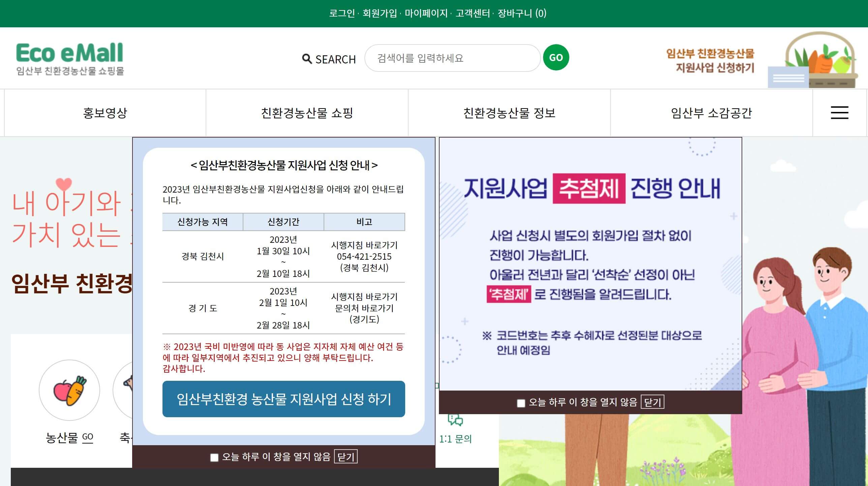
Task: Close the right 추첨제 popup with 닫기
Action: point(652,402)
